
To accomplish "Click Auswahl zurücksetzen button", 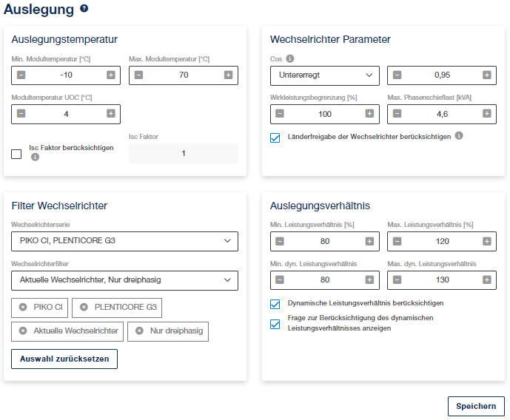I will coord(64,359).
